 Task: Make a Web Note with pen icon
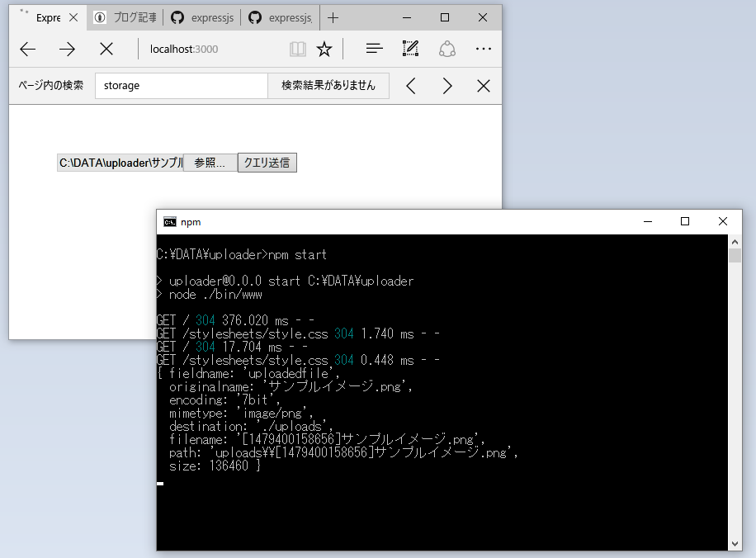coord(410,48)
